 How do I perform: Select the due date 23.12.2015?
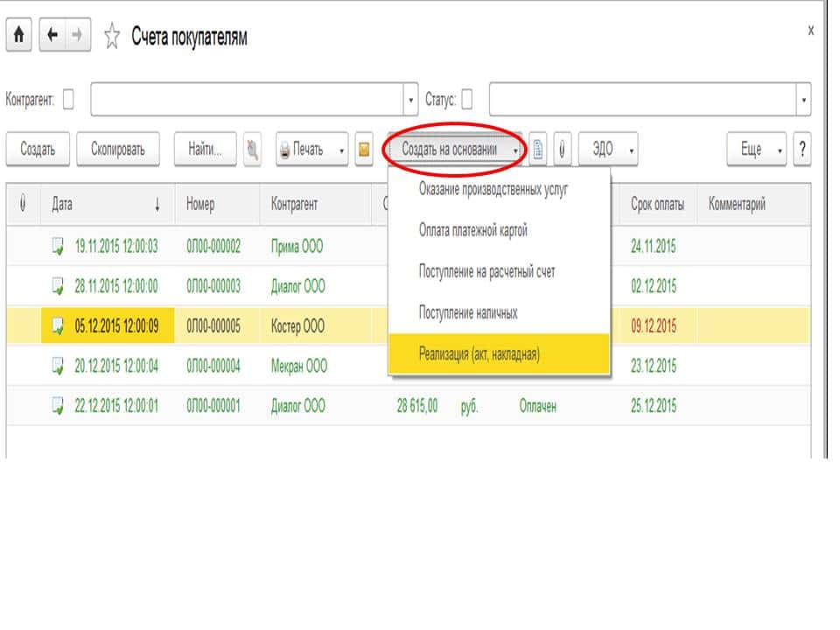point(653,366)
